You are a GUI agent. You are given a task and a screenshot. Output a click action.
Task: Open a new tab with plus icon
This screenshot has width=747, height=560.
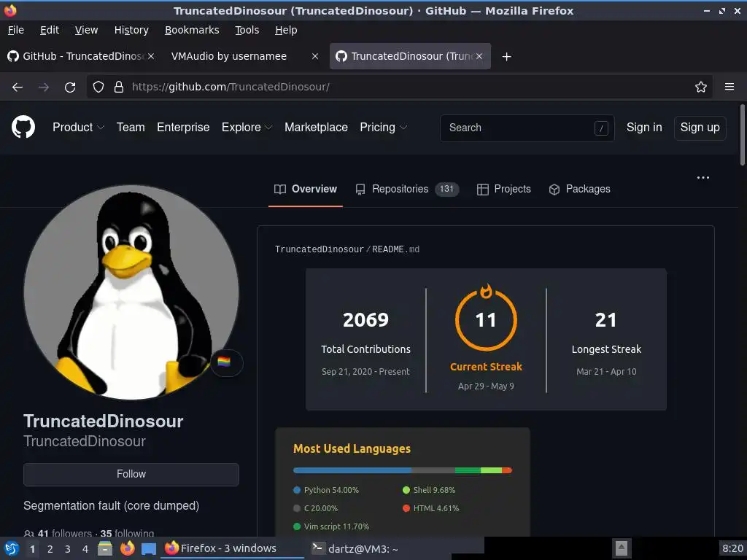(x=506, y=57)
